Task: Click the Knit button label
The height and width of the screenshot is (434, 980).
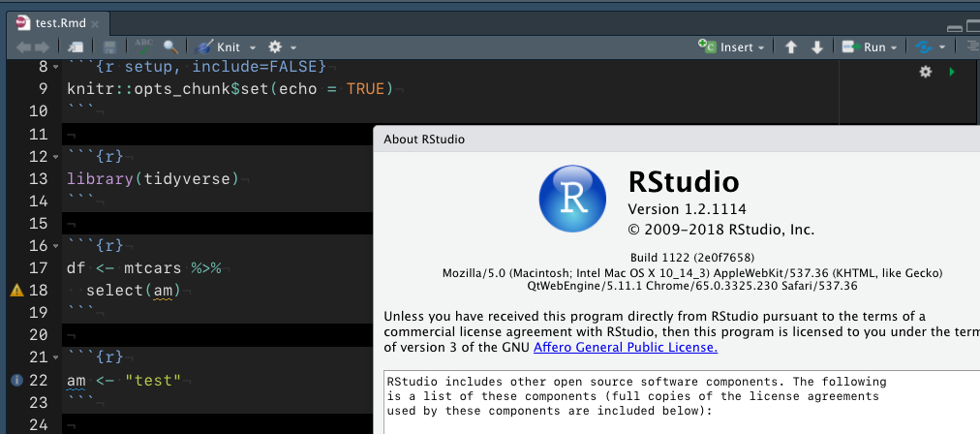Action: [x=229, y=46]
